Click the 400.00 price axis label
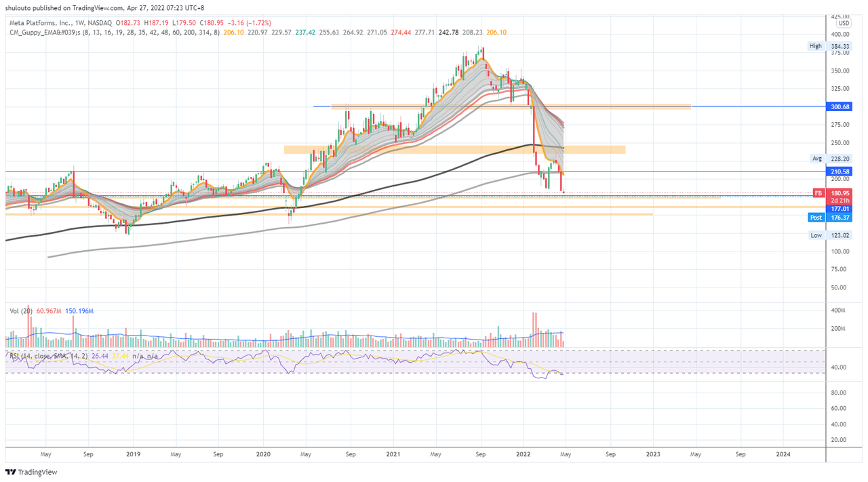 (x=841, y=34)
